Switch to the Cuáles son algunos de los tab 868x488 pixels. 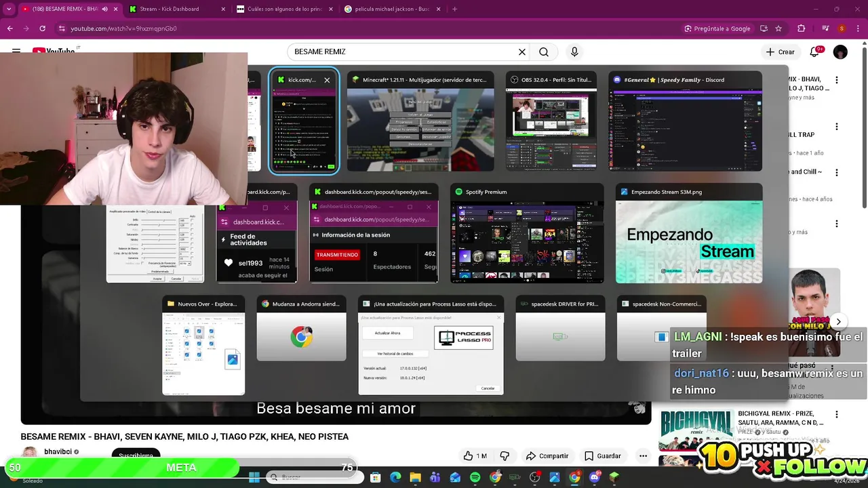(285, 9)
